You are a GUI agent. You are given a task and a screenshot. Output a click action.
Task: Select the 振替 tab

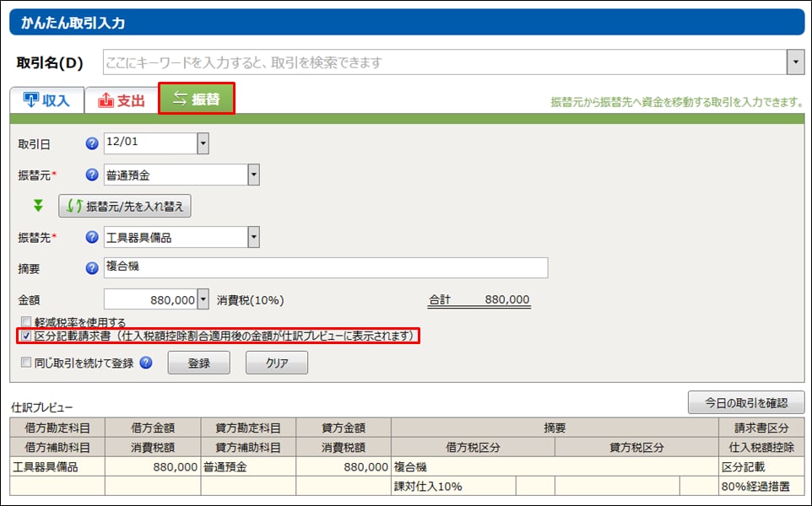197,99
